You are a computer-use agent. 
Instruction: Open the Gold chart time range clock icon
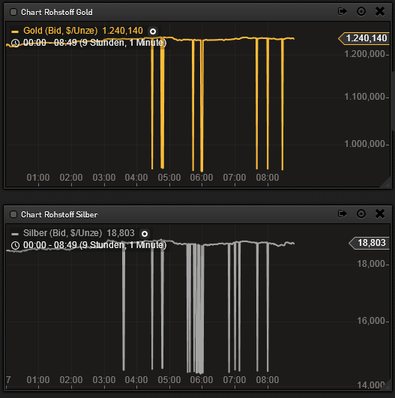(15, 43)
